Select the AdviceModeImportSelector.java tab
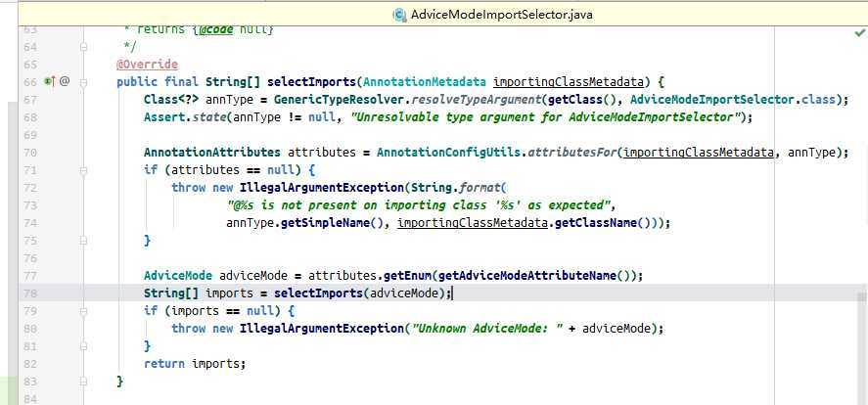Viewport: 868px width, 405px height. (492, 15)
